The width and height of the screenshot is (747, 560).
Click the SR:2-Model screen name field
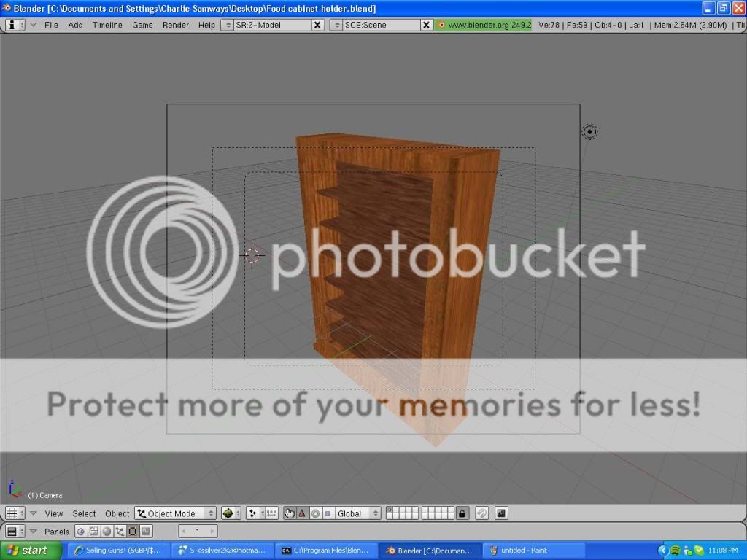tap(272, 25)
